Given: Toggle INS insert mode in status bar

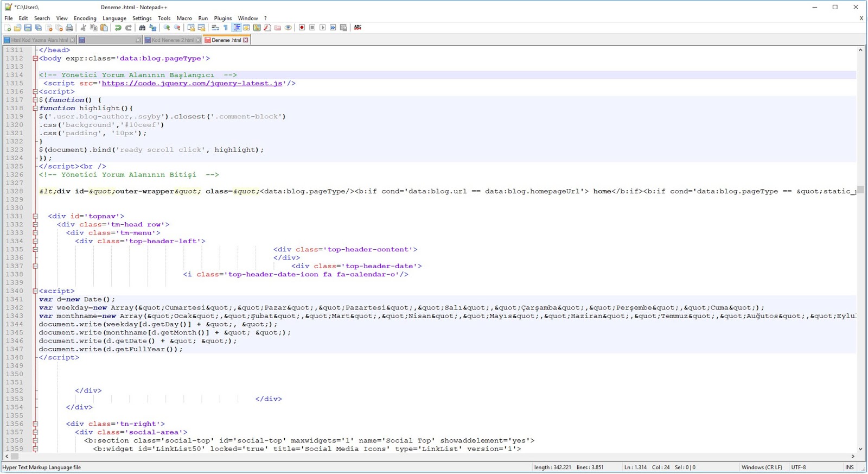Looking at the screenshot, I should tap(850, 467).
